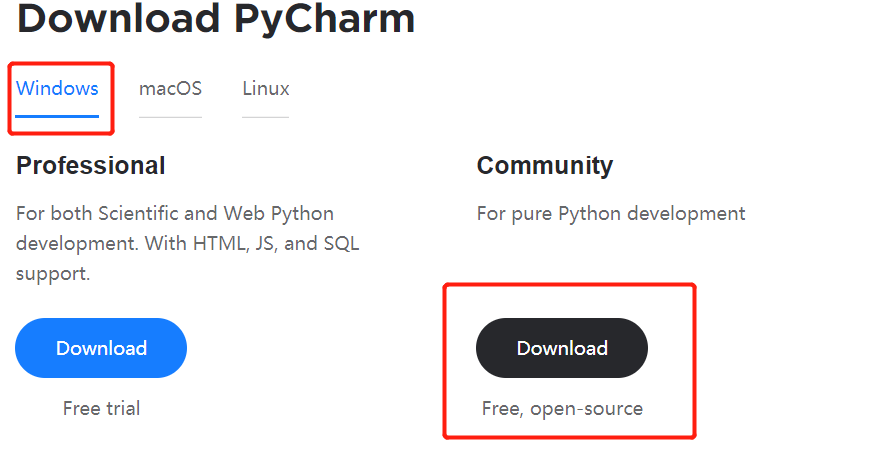Click the word support in the description
870x454 pixels.
(53, 273)
